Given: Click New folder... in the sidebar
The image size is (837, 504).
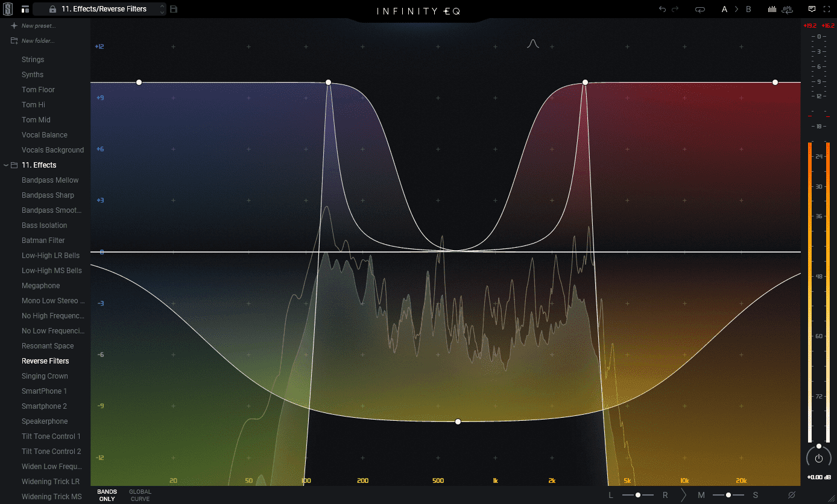Looking at the screenshot, I should pos(38,41).
